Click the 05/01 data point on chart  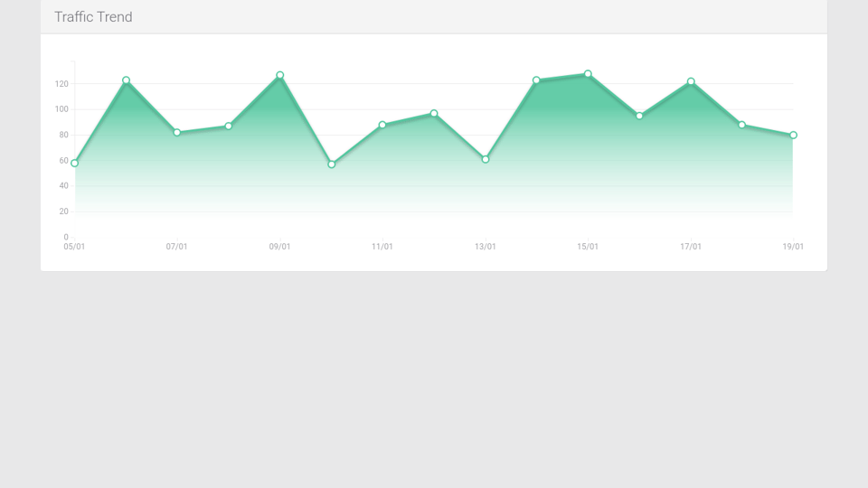pyautogui.click(x=75, y=164)
